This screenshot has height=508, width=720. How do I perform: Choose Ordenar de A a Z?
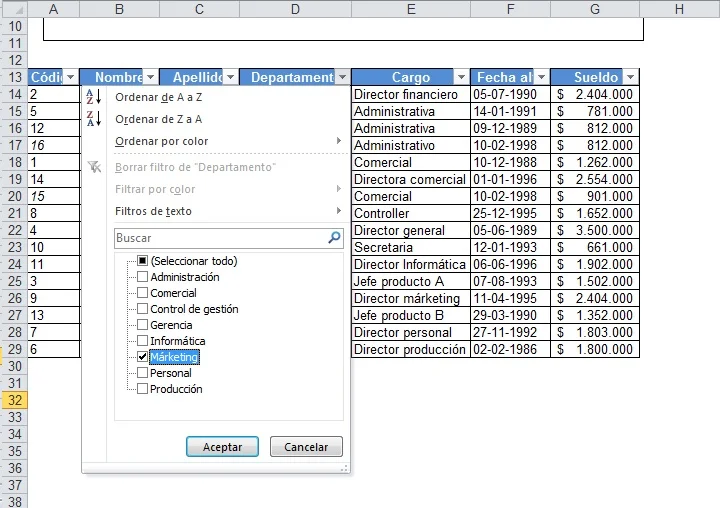[158, 97]
